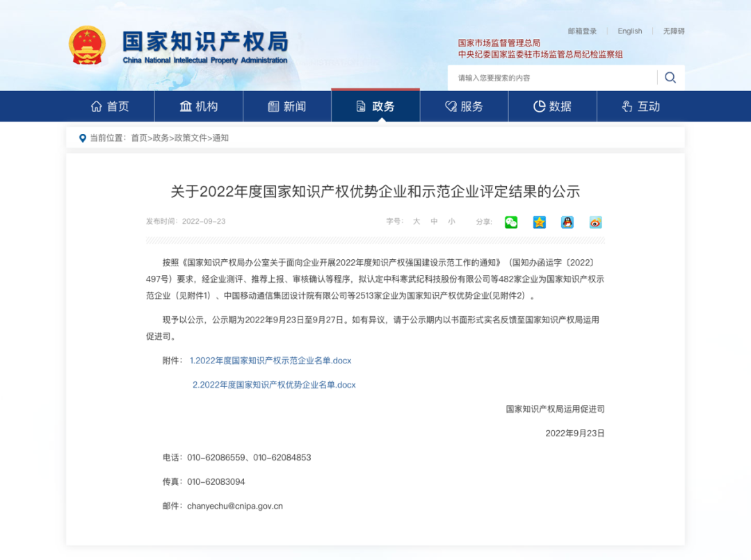Image resolution: width=751 pixels, height=560 pixels.
Task: Click the article title heading
Action: [x=375, y=192]
